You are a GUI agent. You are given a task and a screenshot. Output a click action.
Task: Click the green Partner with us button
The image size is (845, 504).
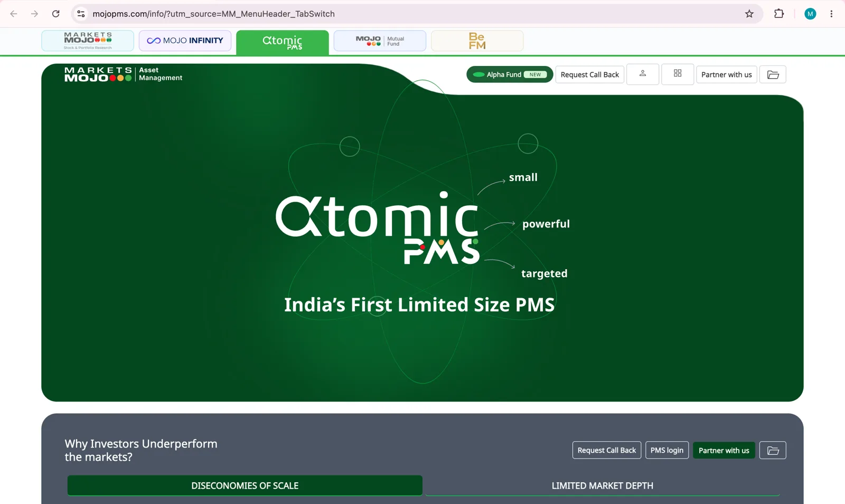click(724, 450)
